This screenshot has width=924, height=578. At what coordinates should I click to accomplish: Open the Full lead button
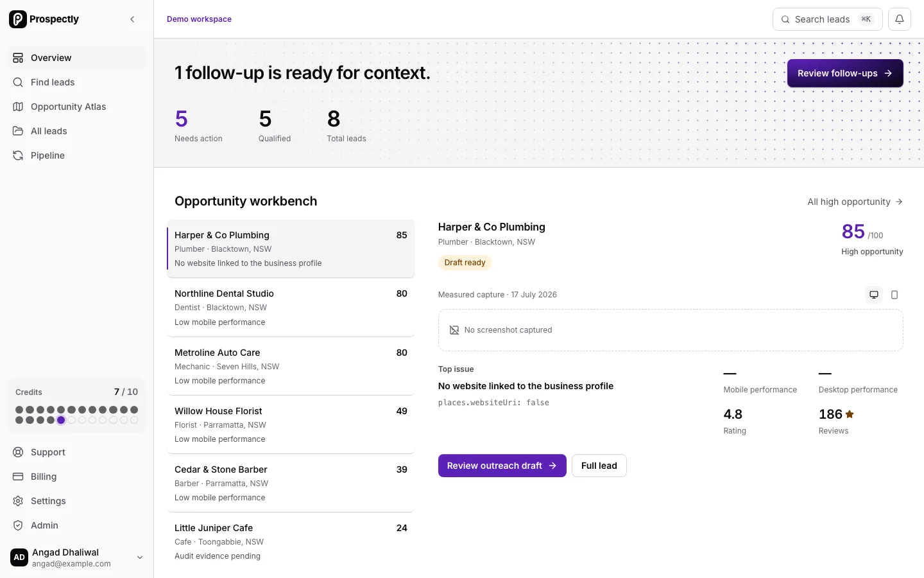[x=599, y=466]
